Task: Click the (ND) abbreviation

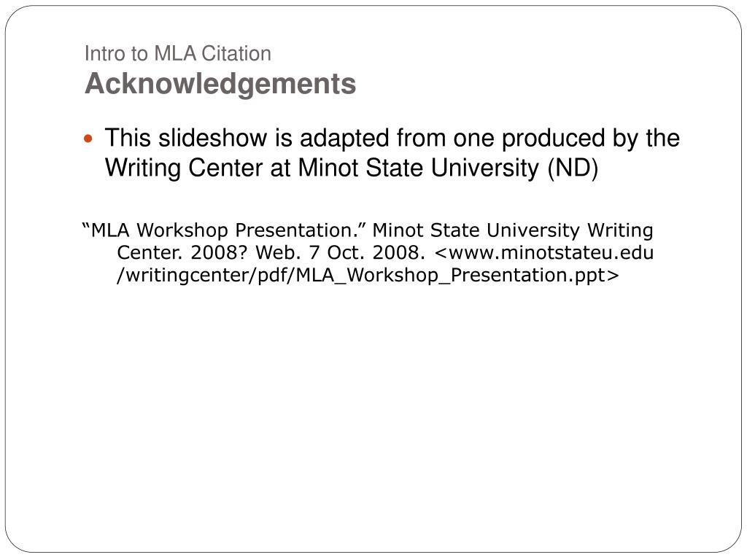Action: (x=573, y=168)
